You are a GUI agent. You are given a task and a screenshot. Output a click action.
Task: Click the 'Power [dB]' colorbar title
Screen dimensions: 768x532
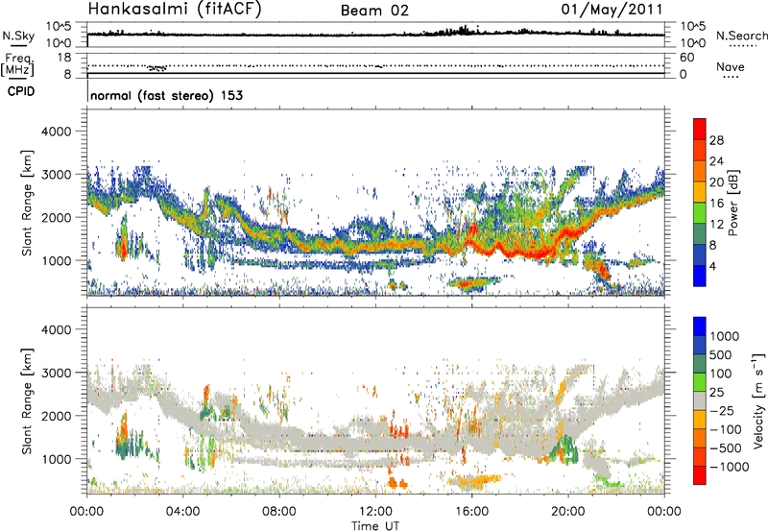tap(732, 203)
